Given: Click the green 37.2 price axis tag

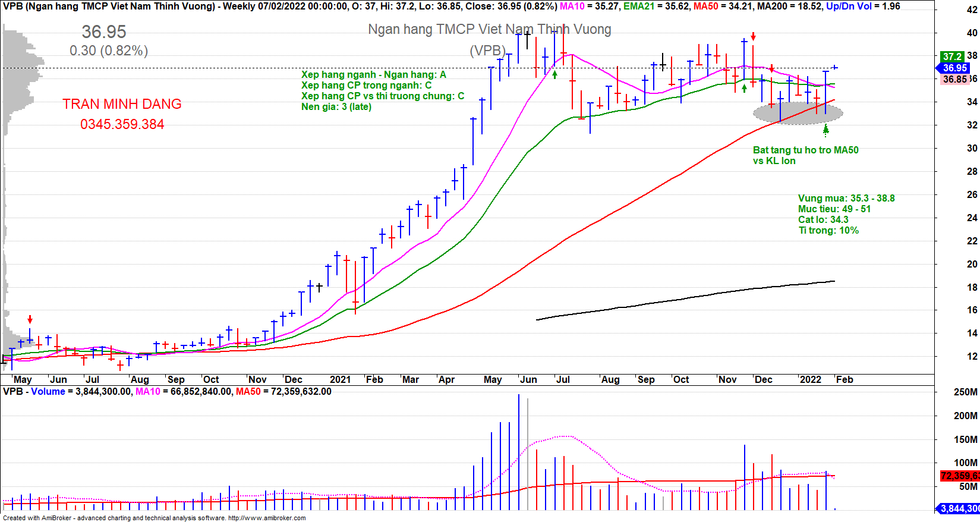Looking at the screenshot, I should (x=953, y=56).
